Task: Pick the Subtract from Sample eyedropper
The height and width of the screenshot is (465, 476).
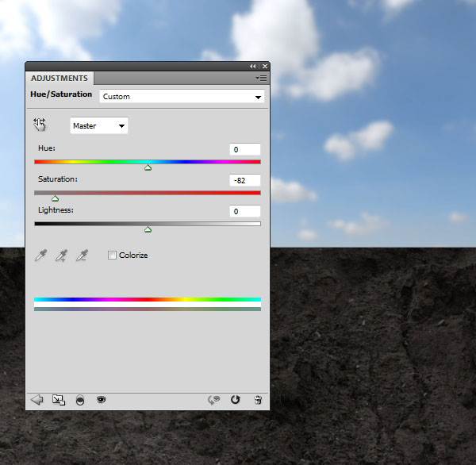Action: (82, 256)
